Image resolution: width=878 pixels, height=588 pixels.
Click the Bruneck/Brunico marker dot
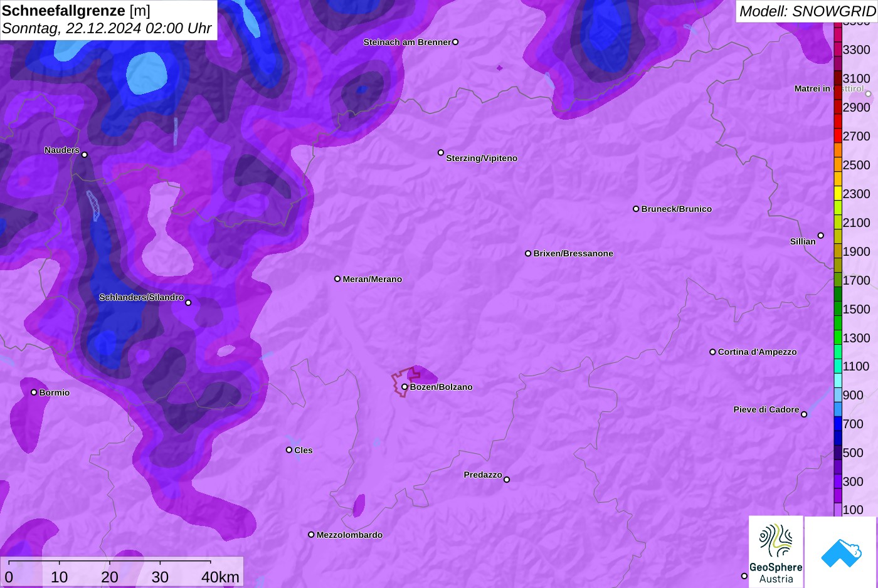(636, 209)
